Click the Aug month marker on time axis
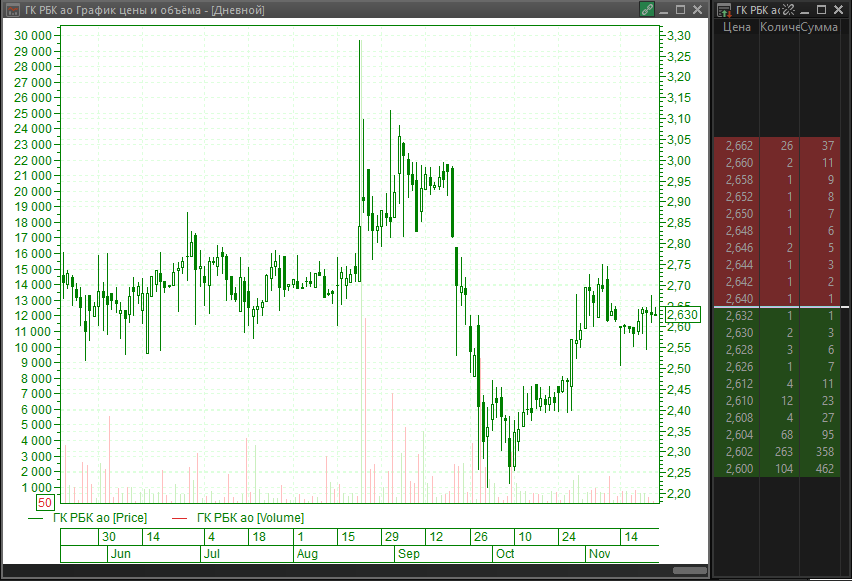Image resolution: width=852 pixels, height=581 pixels. [308, 553]
